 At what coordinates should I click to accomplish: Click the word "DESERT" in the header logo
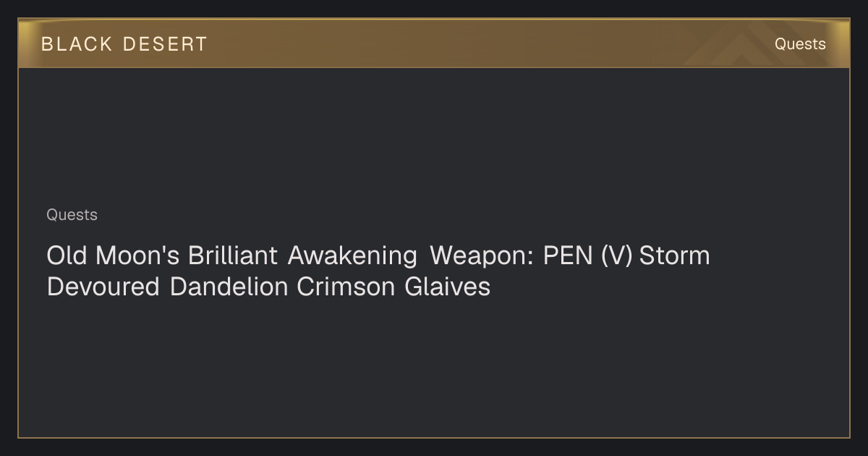click(x=165, y=44)
